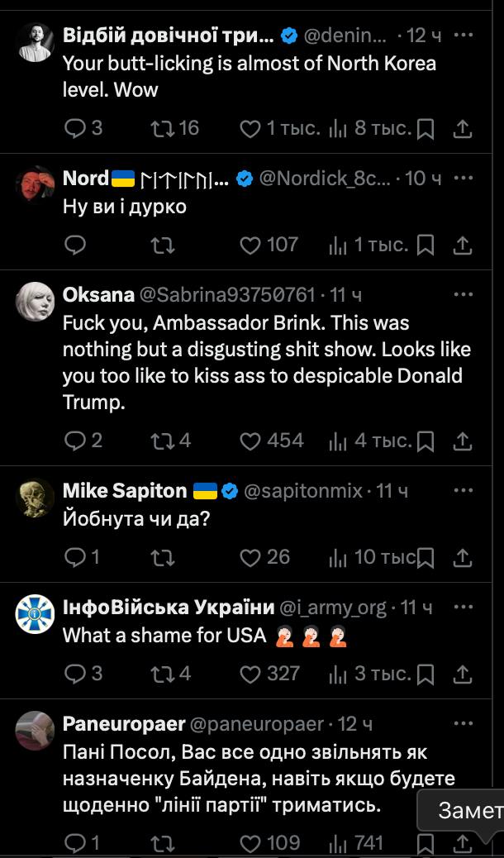Open Mike Sapiton's profile name link

click(x=125, y=491)
